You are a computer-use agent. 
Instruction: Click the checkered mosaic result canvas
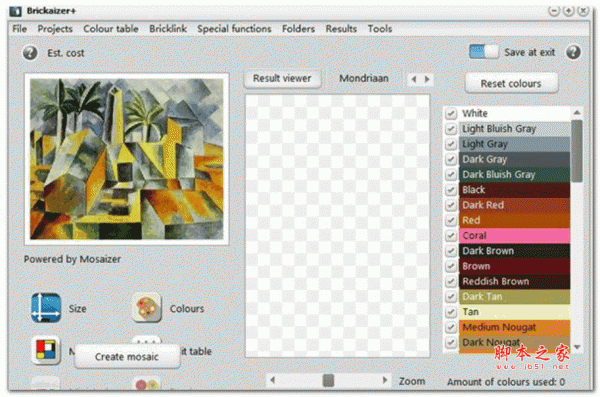(337, 226)
